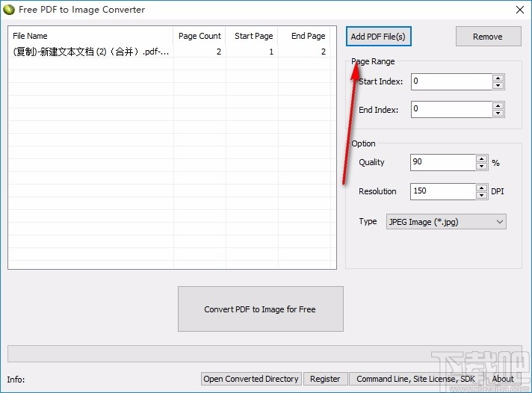Open Converted Directory
532x393 pixels.
(251, 379)
